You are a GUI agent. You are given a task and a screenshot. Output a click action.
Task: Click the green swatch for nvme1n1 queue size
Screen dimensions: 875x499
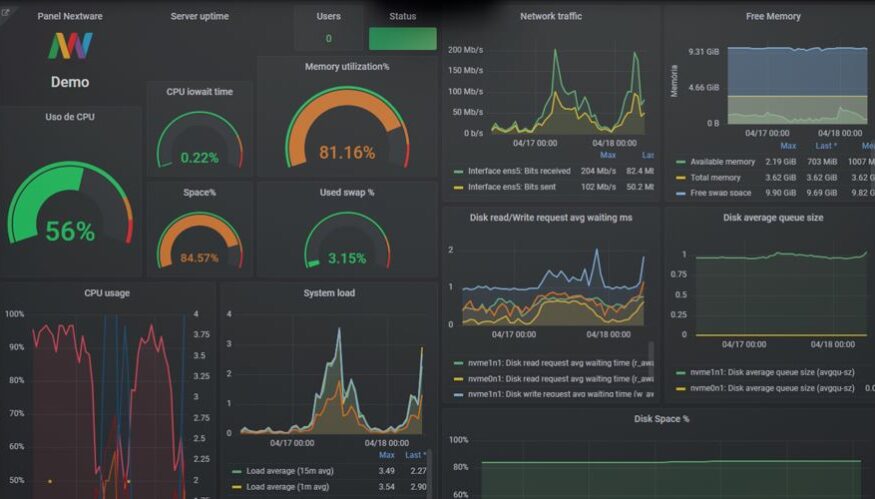[x=682, y=372]
